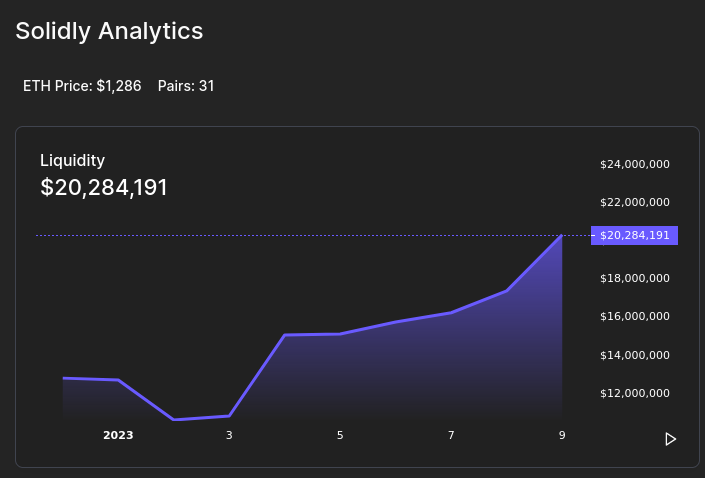Click the ETH Price: $1,286 text

pyautogui.click(x=82, y=86)
